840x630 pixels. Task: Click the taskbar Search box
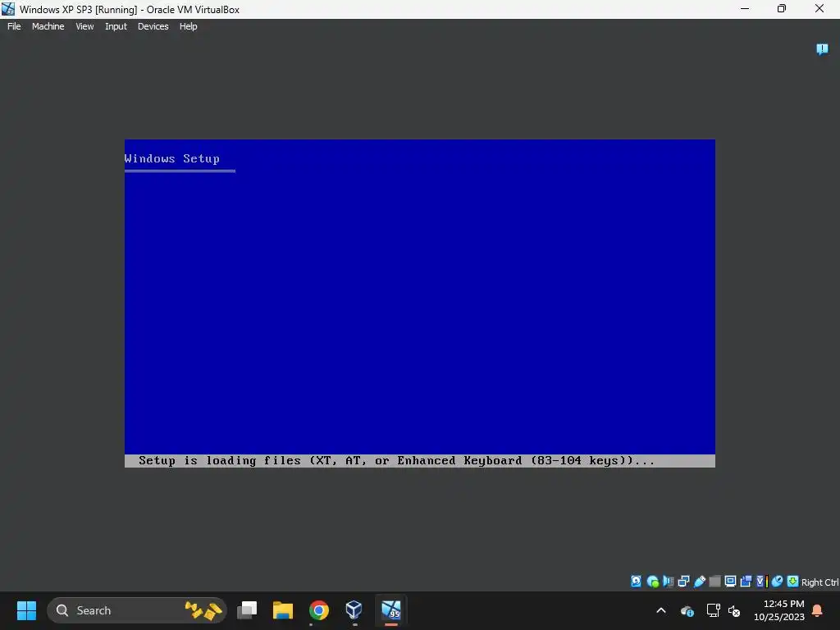pyautogui.click(x=137, y=610)
